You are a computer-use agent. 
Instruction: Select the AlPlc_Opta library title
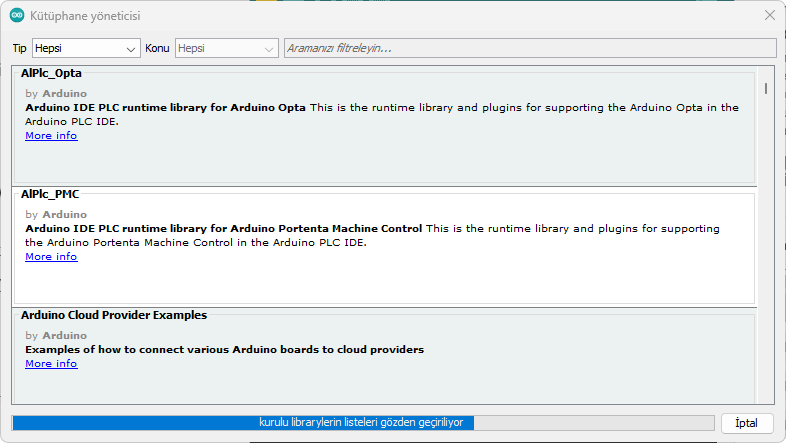click(51, 73)
